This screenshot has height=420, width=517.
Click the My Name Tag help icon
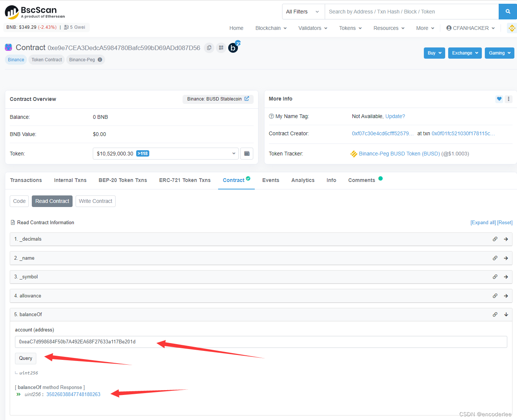point(272,116)
